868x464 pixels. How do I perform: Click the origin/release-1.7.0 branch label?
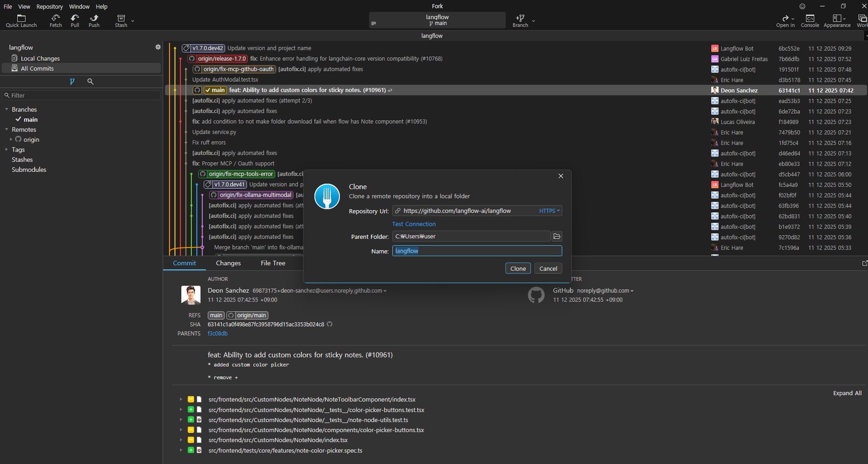click(x=218, y=59)
